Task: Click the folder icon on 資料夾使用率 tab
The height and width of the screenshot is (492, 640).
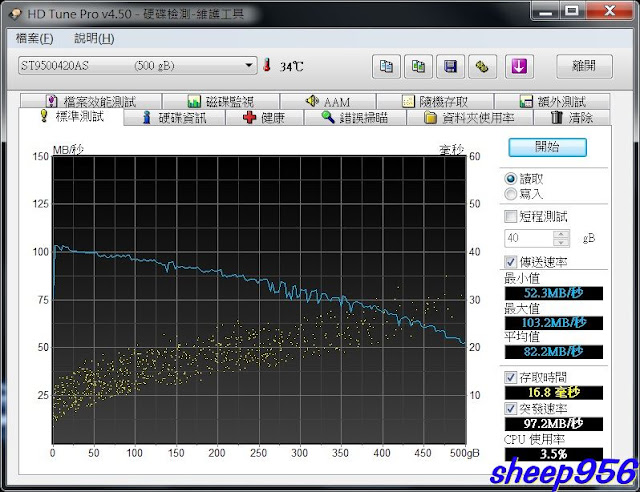Action: coord(430,118)
